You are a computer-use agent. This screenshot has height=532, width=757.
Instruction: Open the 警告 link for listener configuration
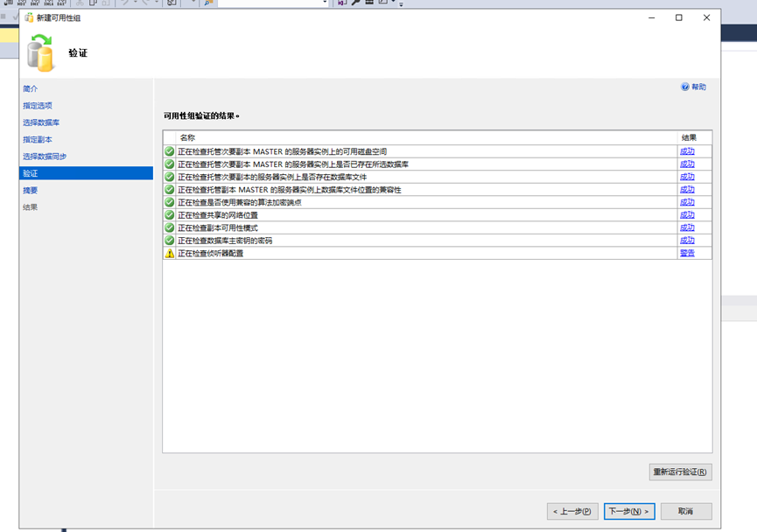pyautogui.click(x=687, y=253)
